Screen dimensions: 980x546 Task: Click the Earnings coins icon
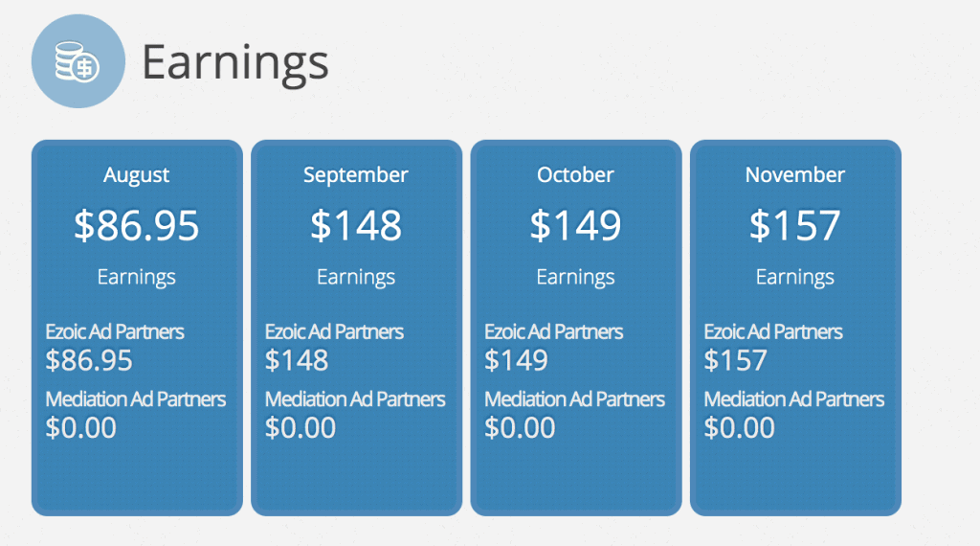click(78, 61)
